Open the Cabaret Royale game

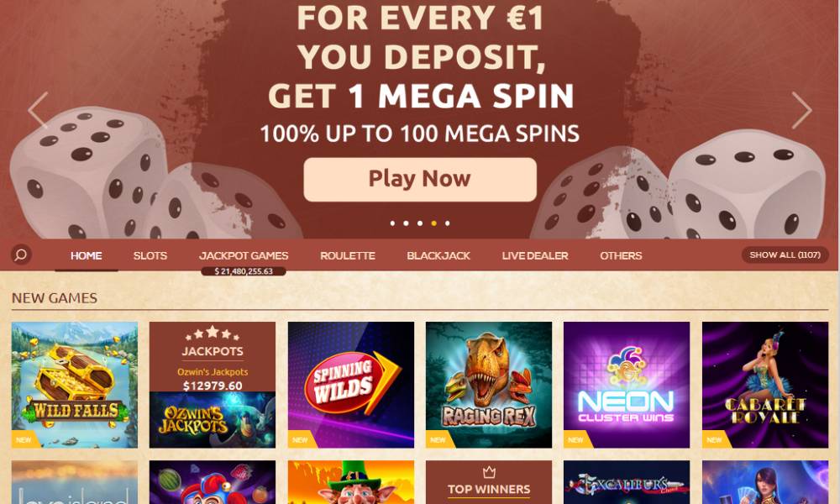pos(765,385)
